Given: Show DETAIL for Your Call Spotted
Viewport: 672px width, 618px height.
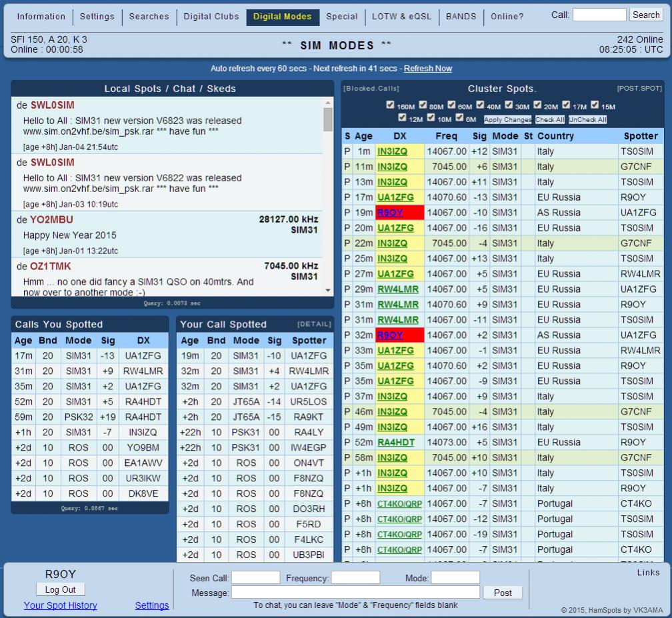Looking at the screenshot, I should (x=314, y=325).
